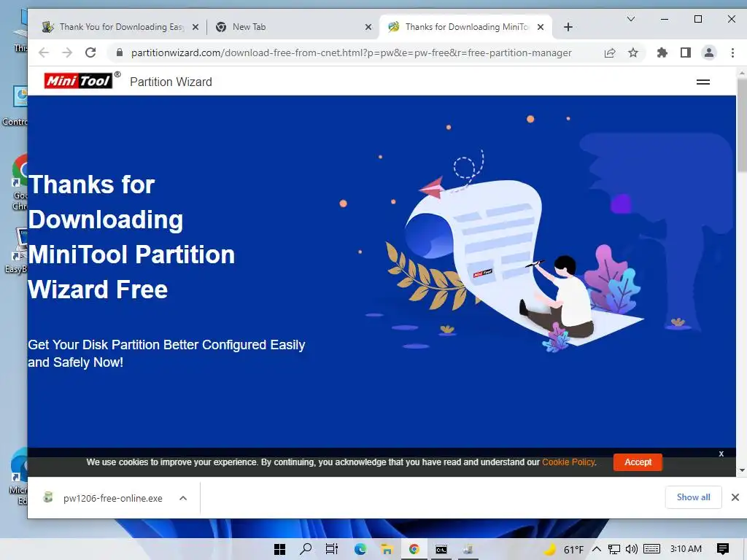
Task: Dismiss the cookie banner with x
Action: [721, 454]
